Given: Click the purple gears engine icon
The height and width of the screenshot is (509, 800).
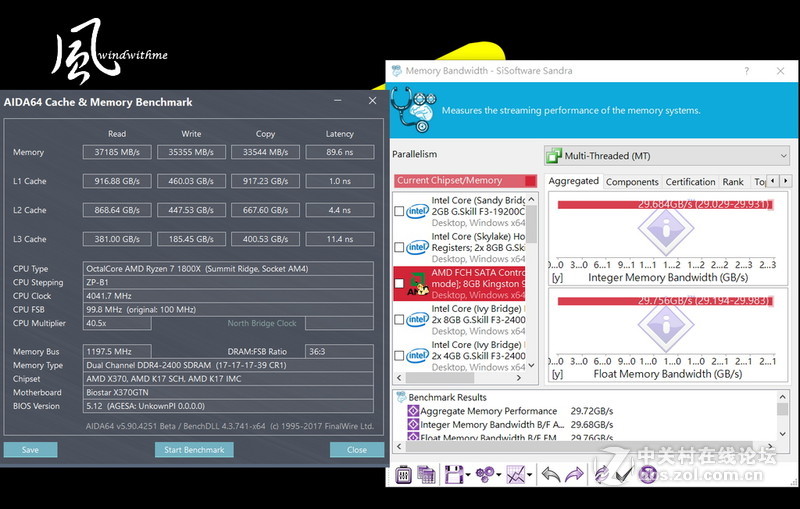Looking at the screenshot, I should (484, 475).
